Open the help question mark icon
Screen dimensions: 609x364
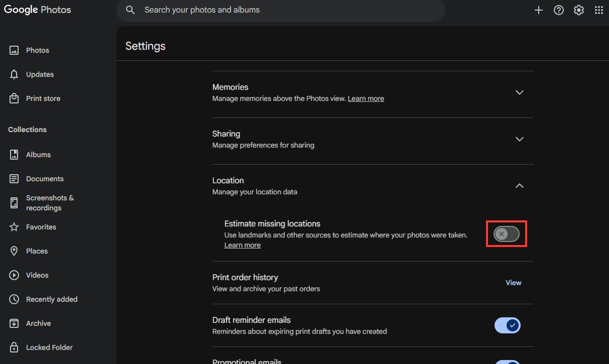(x=559, y=10)
